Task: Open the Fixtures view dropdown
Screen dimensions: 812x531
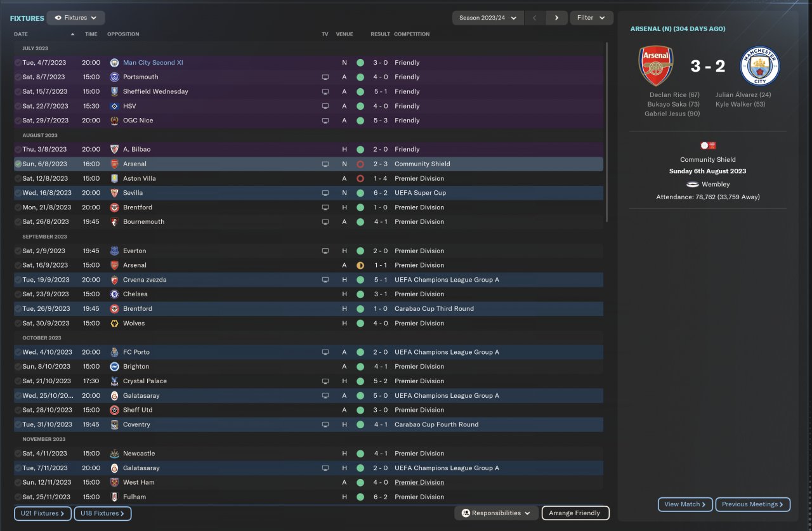Action: [76, 18]
